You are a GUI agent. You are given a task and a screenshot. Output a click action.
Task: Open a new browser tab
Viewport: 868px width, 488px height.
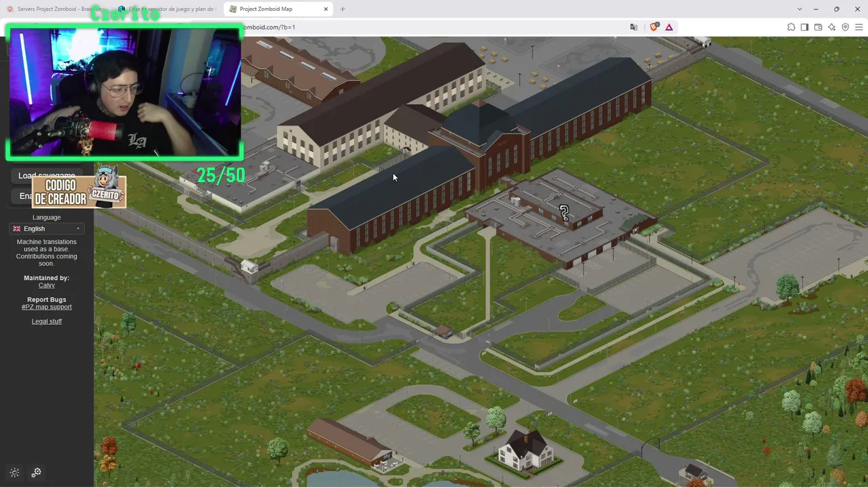pyautogui.click(x=342, y=9)
